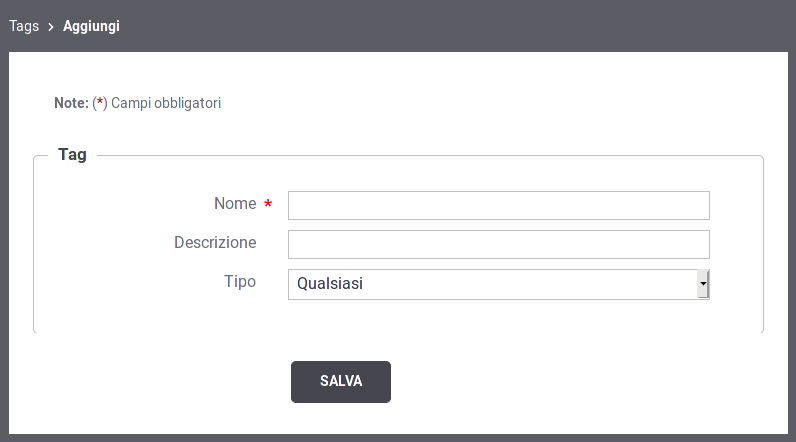Select the Qualsiasi value text
This screenshot has width=796, height=442.
click(330, 284)
